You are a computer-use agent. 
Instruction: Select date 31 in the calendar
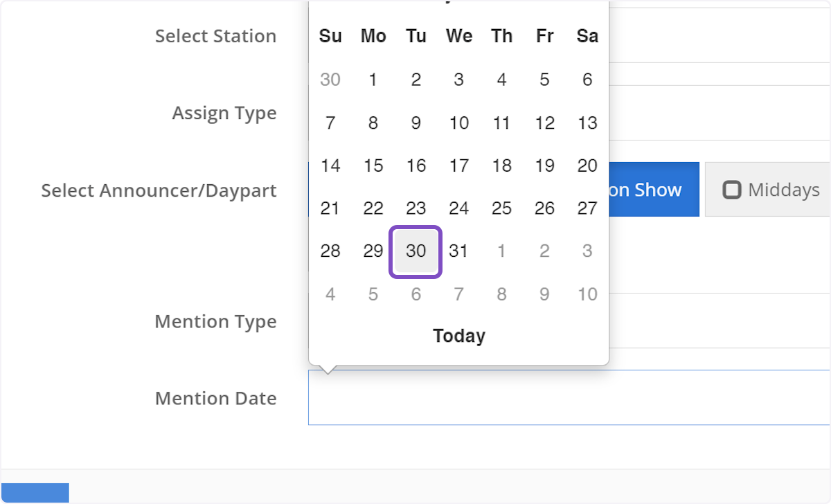click(458, 251)
